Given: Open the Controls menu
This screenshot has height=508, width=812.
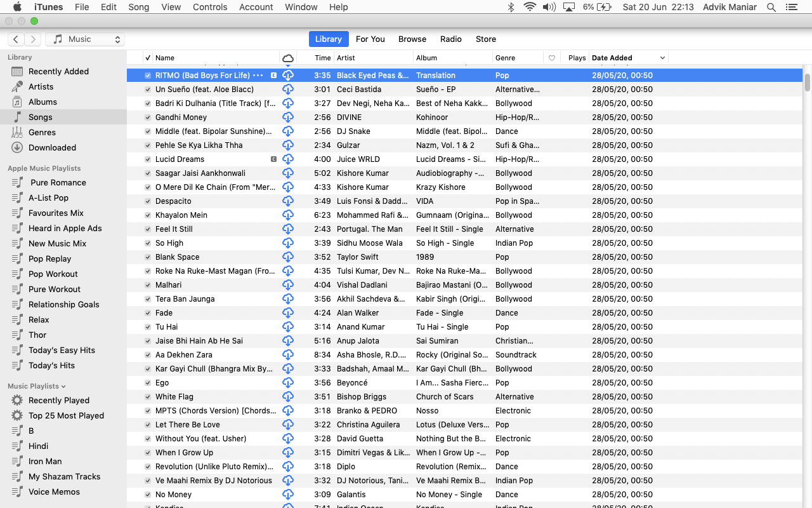Looking at the screenshot, I should click(x=210, y=7).
